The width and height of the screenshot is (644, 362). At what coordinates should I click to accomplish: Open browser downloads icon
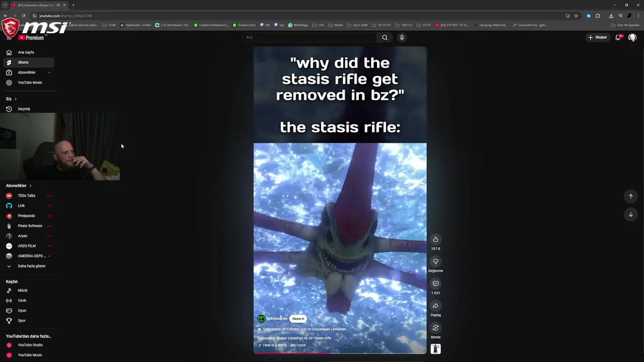point(611,16)
